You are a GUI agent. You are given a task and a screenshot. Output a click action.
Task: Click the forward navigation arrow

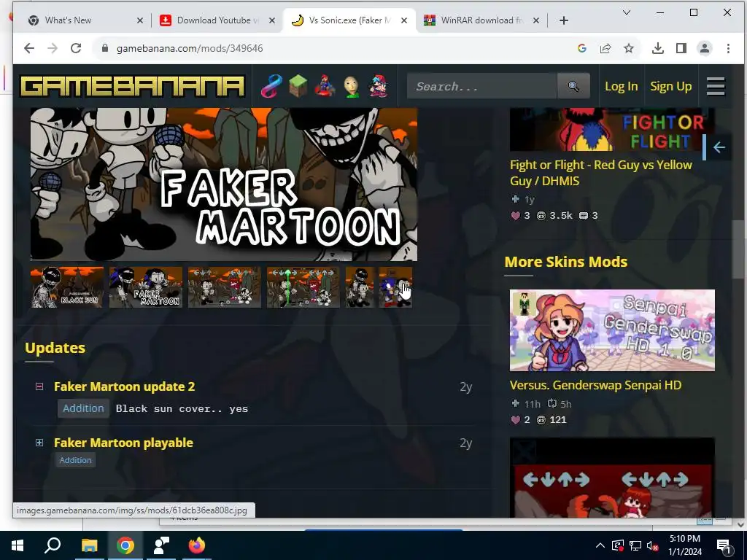(53, 48)
